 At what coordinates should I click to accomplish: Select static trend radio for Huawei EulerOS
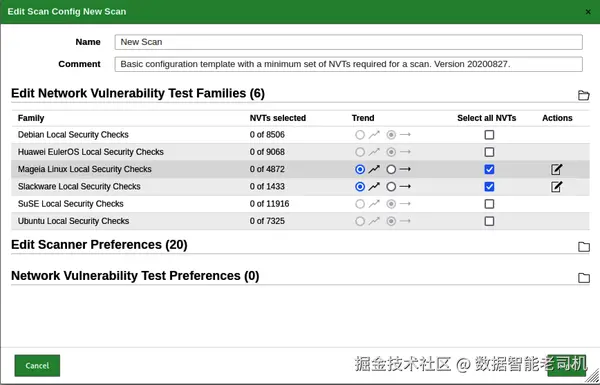pos(391,152)
